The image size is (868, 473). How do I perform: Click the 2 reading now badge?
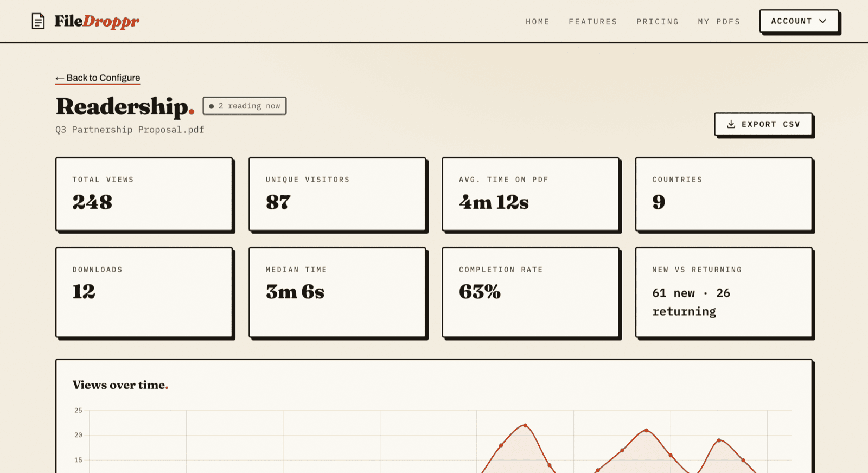245,106
